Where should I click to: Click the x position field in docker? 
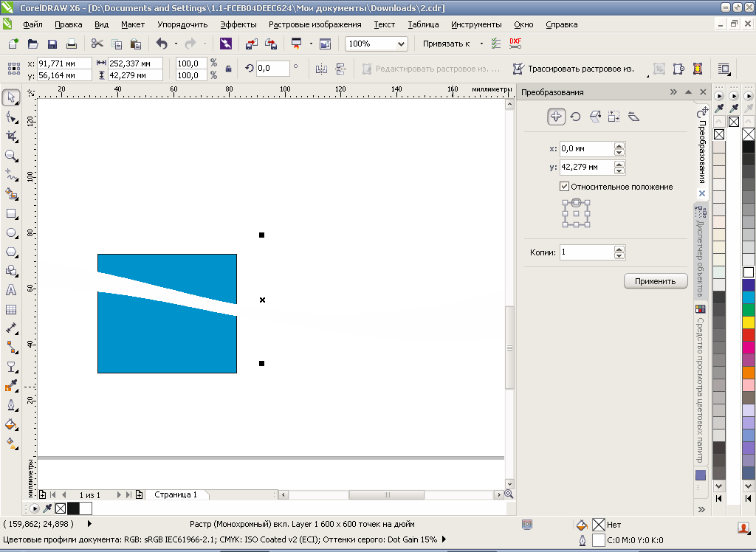[587, 149]
